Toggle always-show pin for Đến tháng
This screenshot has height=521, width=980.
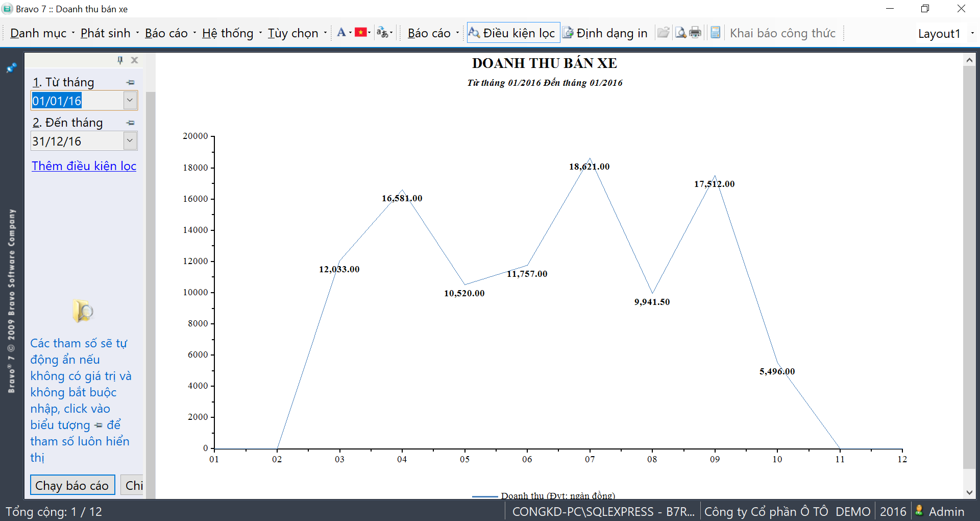pos(131,123)
